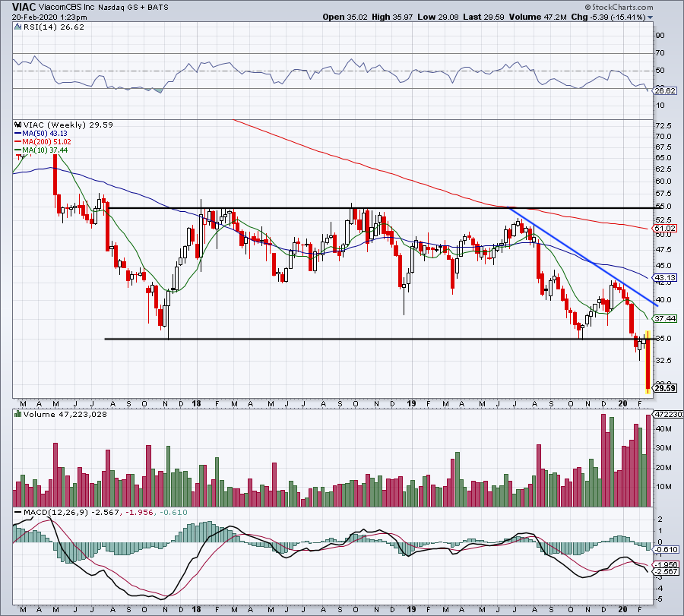Image resolution: width=684 pixels, height=616 pixels.
Task: Click the -0.610 MACD histogram value tag
Action: tap(666, 550)
